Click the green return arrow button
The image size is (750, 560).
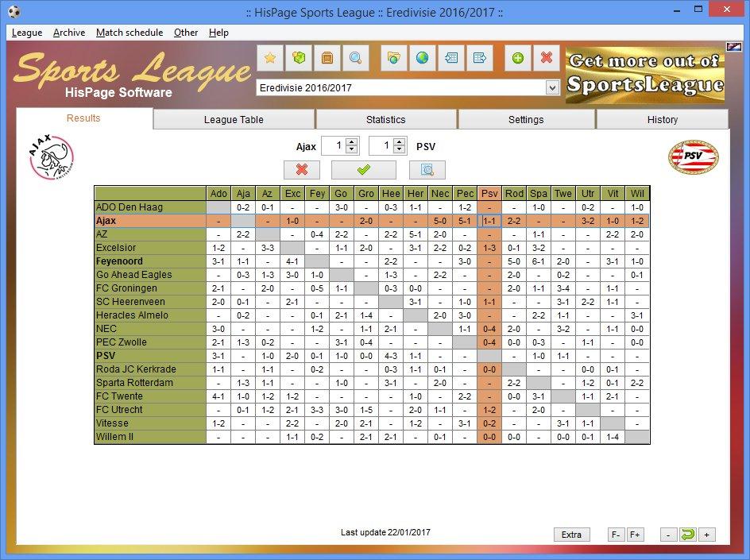coord(688,534)
